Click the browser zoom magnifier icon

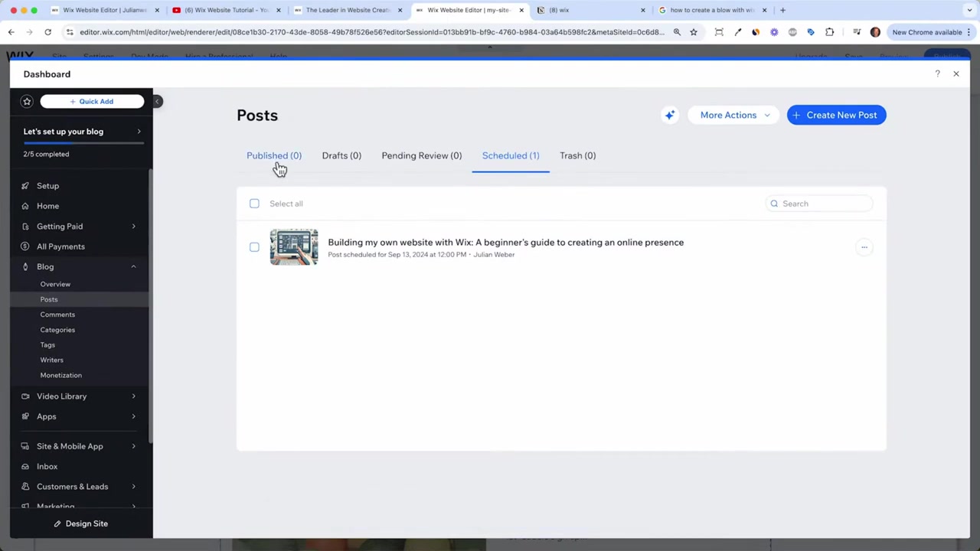coord(677,32)
